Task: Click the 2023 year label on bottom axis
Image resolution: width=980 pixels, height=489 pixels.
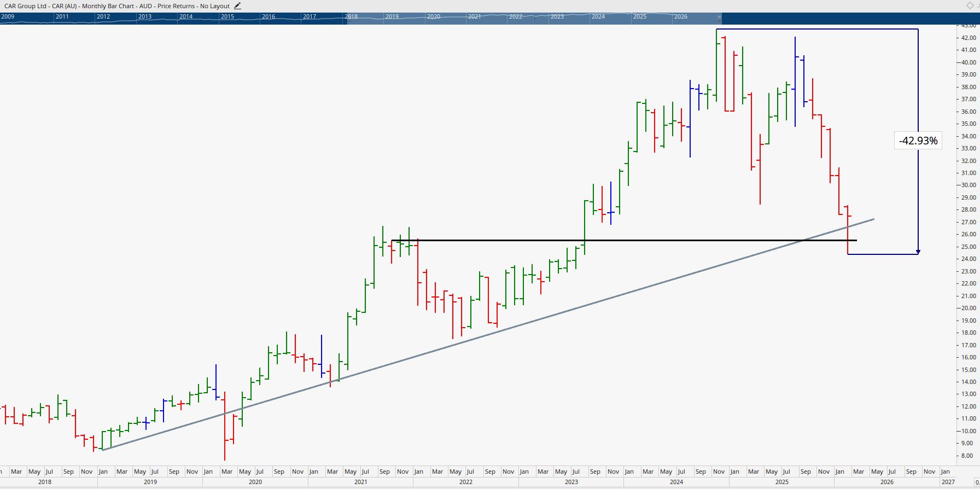Action: [x=571, y=482]
